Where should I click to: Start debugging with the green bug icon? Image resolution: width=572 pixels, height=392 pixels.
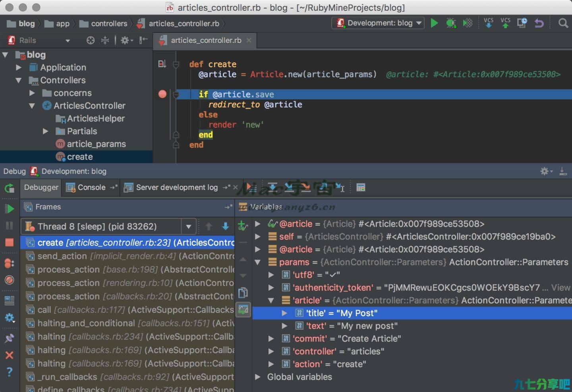(451, 23)
